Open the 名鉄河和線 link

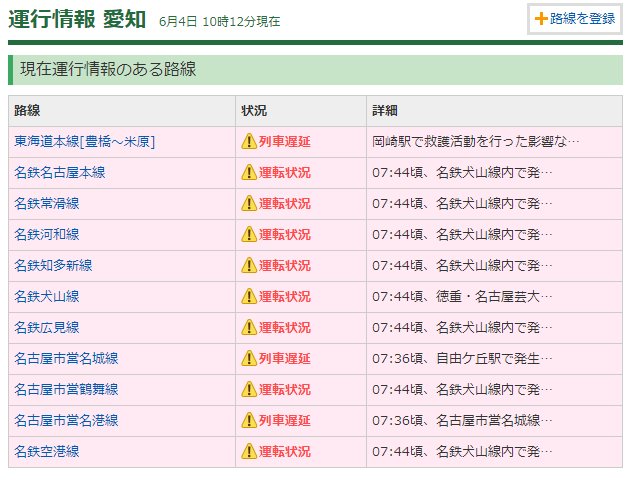click(x=47, y=235)
